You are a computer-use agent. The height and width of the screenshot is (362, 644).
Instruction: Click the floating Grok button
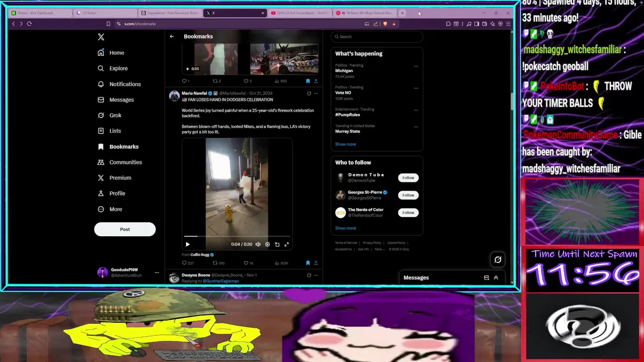(x=498, y=259)
